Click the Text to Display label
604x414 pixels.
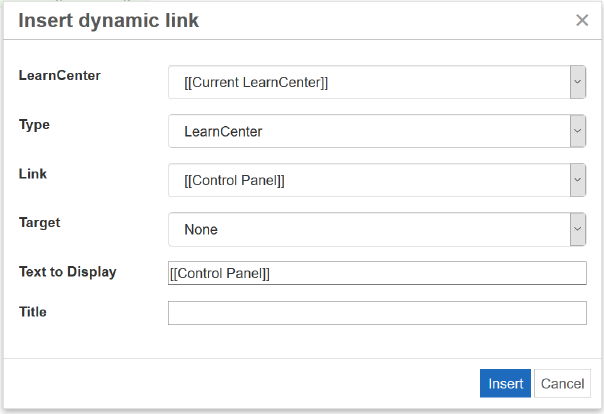[68, 272]
